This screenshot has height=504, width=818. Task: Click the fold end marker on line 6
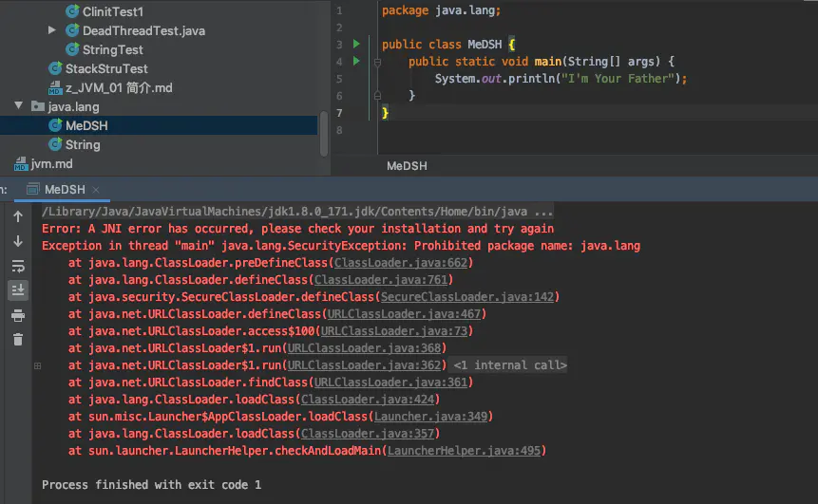(377, 96)
